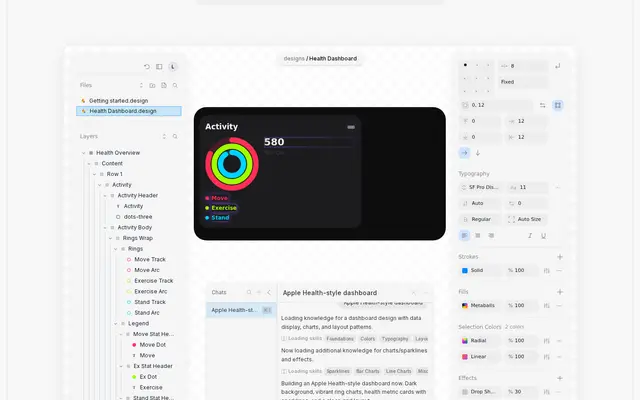Toggle italic text style
Screen dimensions: 640x400
coord(530,236)
